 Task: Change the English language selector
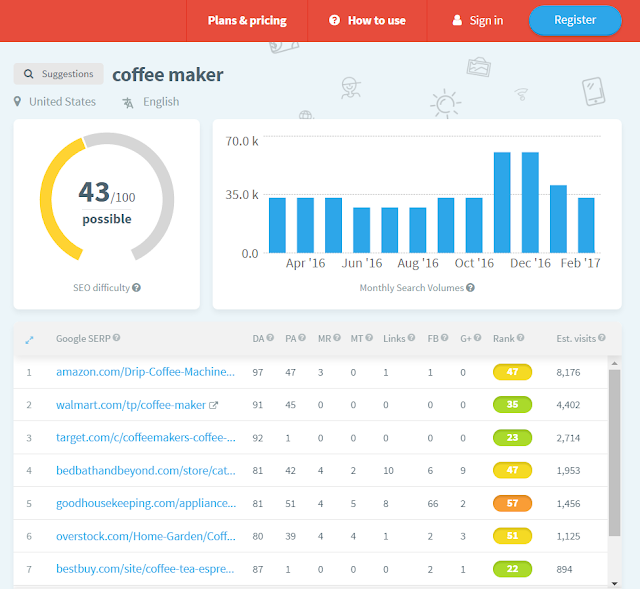[151, 102]
